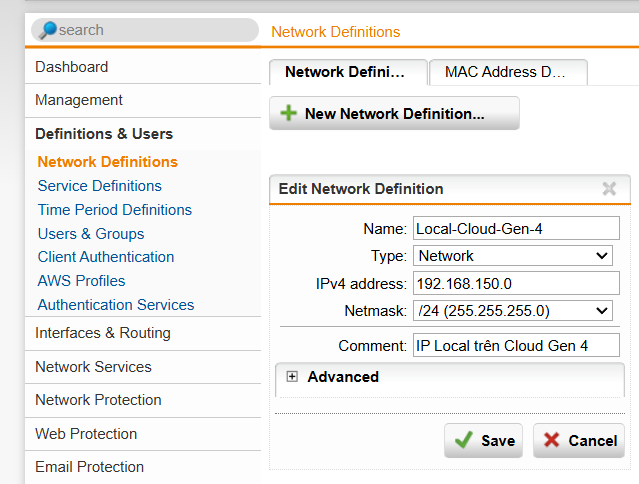Open the Type dropdown showing Network
Image resolution: width=639 pixels, height=484 pixels.
(513, 256)
